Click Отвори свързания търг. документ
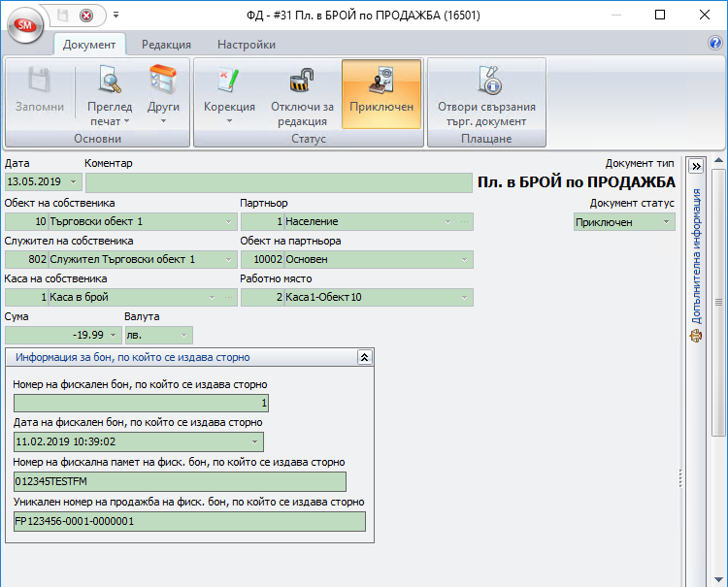Image resolution: width=728 pixels, height=587 pixels. (486, 94)
